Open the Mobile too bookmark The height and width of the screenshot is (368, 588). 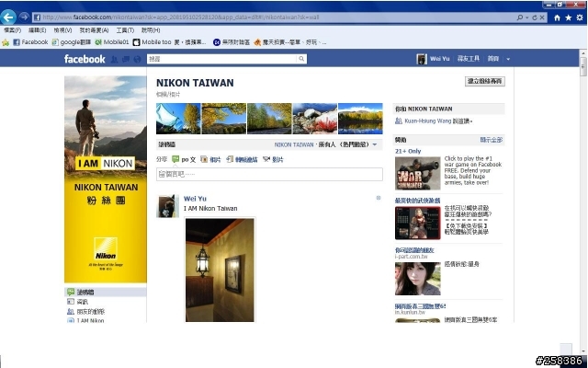click(169, 42)
